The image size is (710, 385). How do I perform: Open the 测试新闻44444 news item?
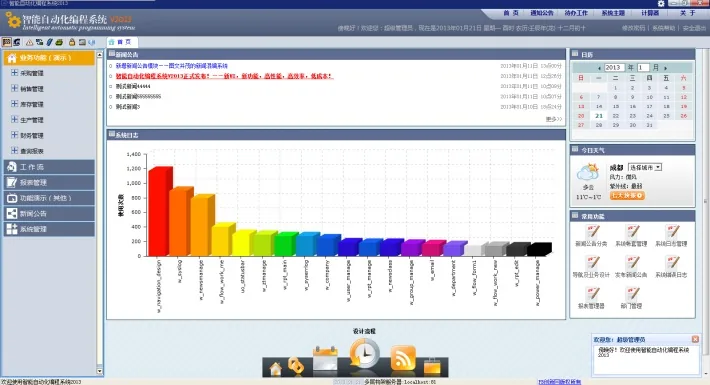tap(133, 86)
